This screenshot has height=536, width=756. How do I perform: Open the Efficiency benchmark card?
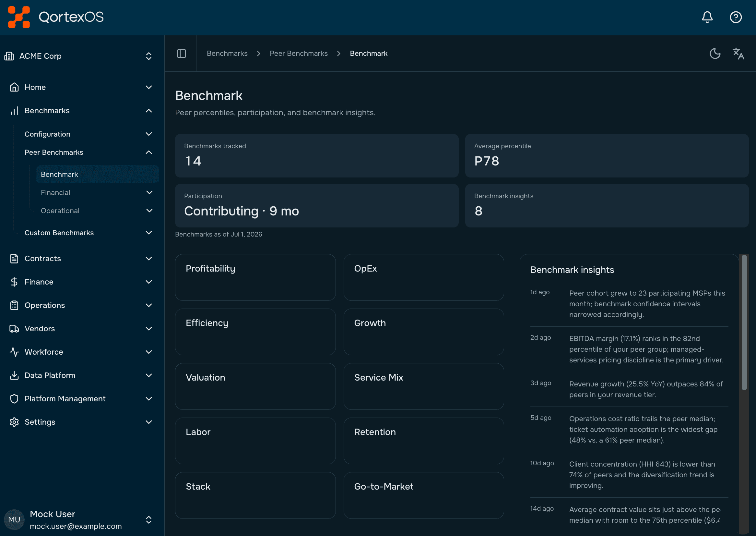pos(255,332)
